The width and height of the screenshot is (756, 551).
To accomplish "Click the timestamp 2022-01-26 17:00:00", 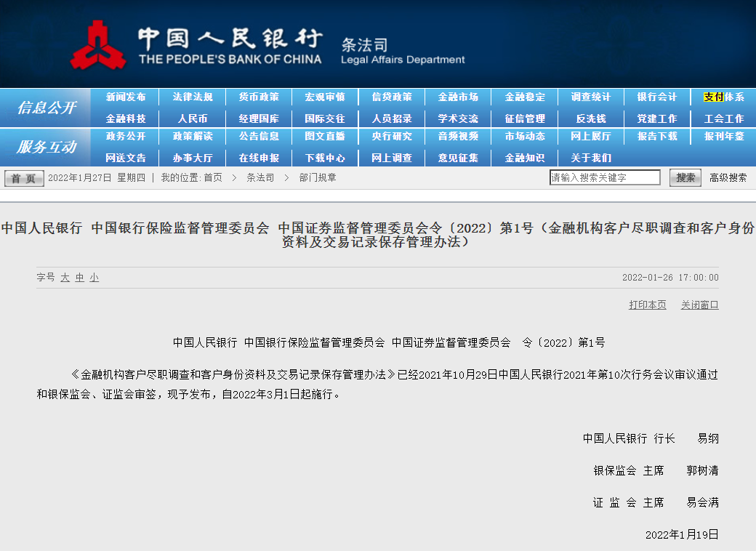I will pos(670,278).
